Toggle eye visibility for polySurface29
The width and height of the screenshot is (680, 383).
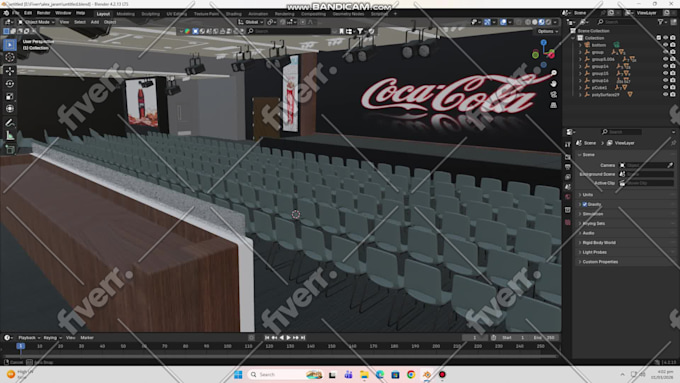(666, 95)
